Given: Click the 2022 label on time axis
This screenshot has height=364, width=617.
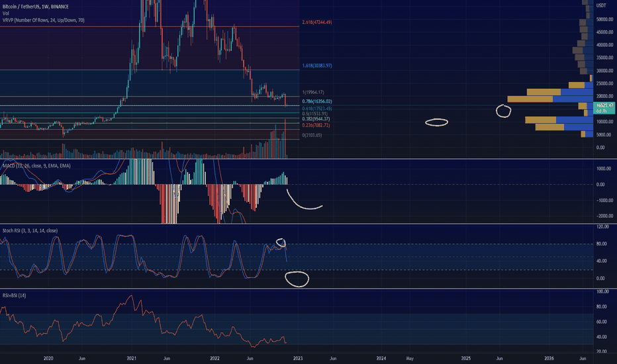Looking at the screenshot, I should click(x=215, y=359).
